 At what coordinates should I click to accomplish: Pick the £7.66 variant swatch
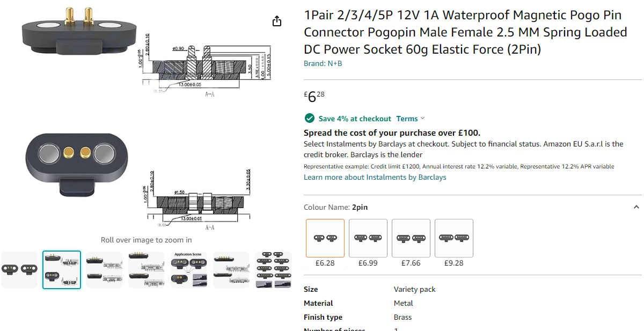point(411,238)
